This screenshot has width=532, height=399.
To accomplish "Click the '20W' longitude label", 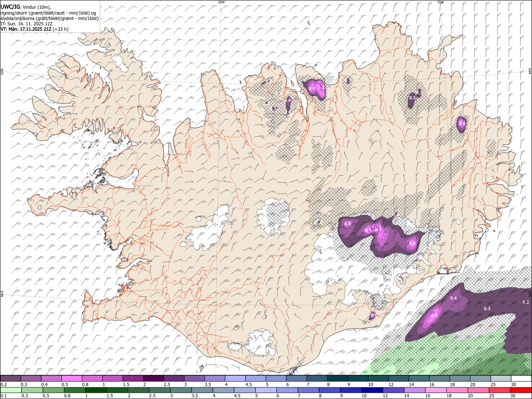I will [x=221, y=2].
